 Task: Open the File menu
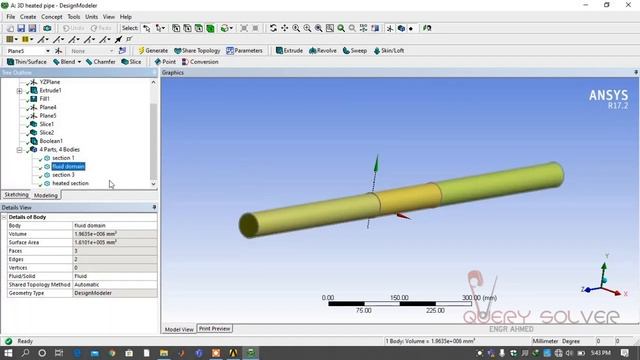coord(11,17)
